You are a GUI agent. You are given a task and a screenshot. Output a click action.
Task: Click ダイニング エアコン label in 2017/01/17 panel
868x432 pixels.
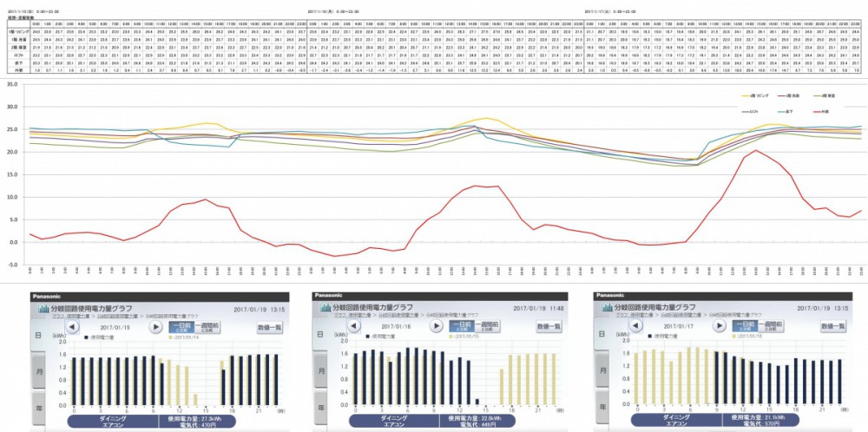(x=676, y=421)
